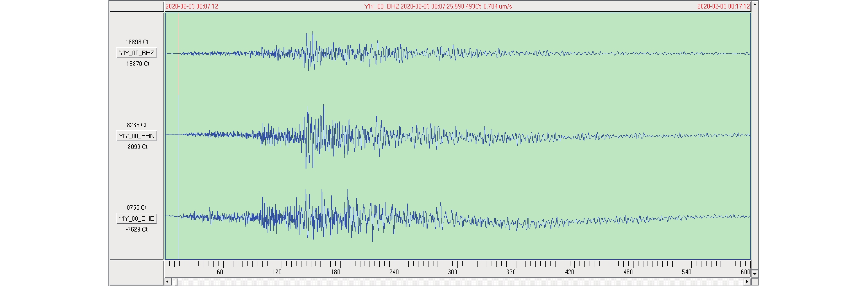The height and width of the screenshot is (286, 868).
Task: Click the 8755 Ct amplitude label
Action: (136, 208)
